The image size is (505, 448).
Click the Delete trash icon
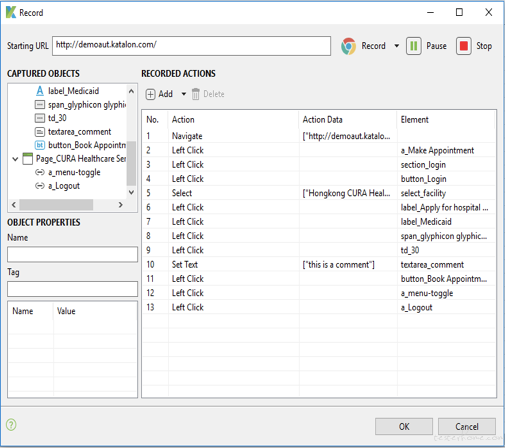[x=196, y=94]
